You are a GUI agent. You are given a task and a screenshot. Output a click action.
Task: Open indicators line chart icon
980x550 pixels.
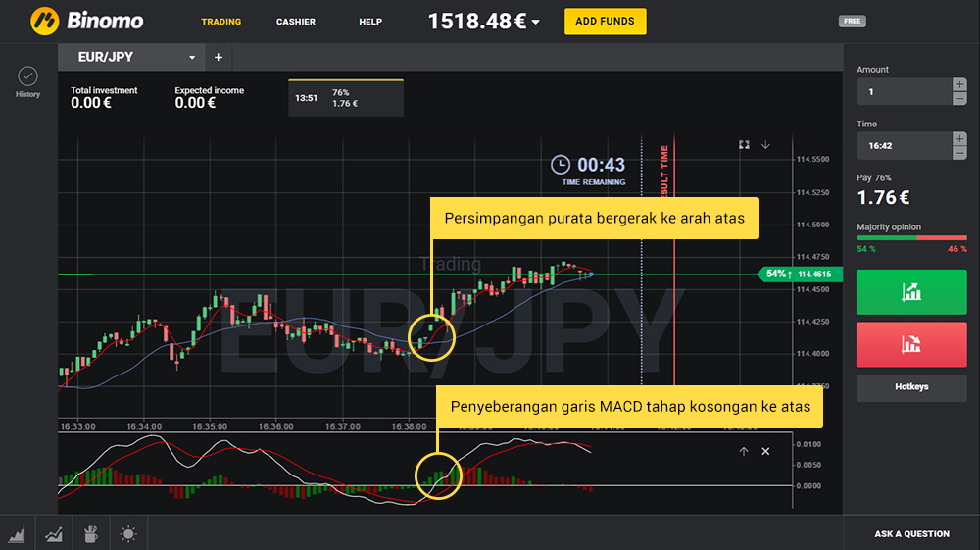54,533
